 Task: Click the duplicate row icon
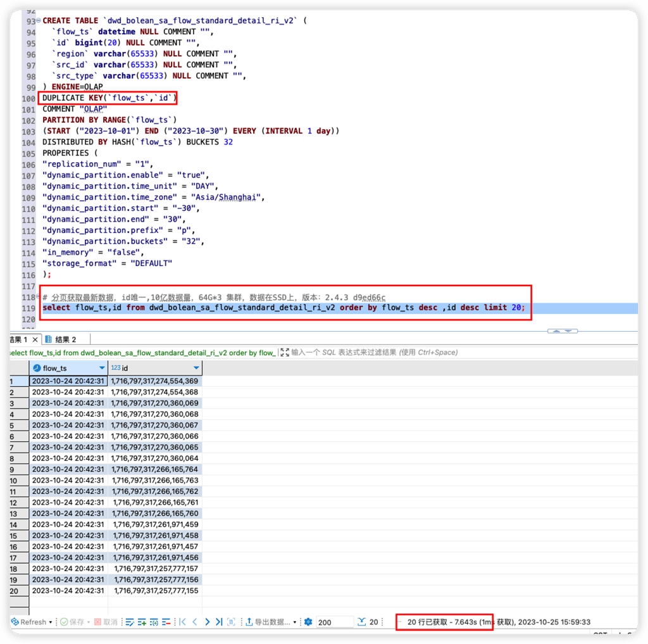pos(154,622)
